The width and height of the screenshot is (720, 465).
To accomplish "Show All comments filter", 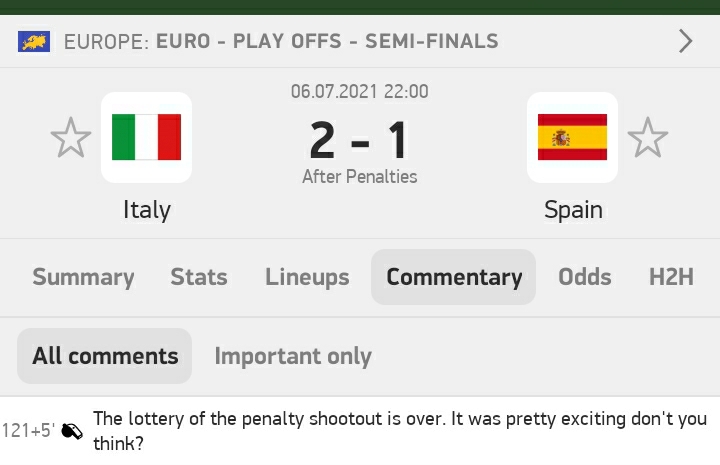I will tap(105, 356).
